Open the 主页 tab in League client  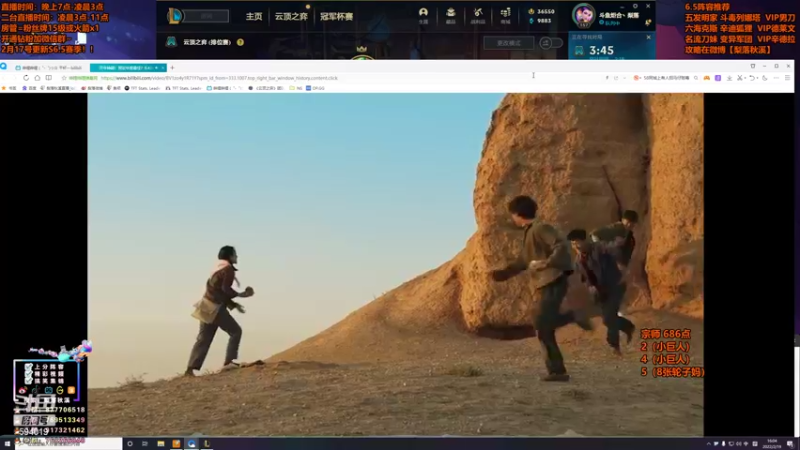(254, 16)
